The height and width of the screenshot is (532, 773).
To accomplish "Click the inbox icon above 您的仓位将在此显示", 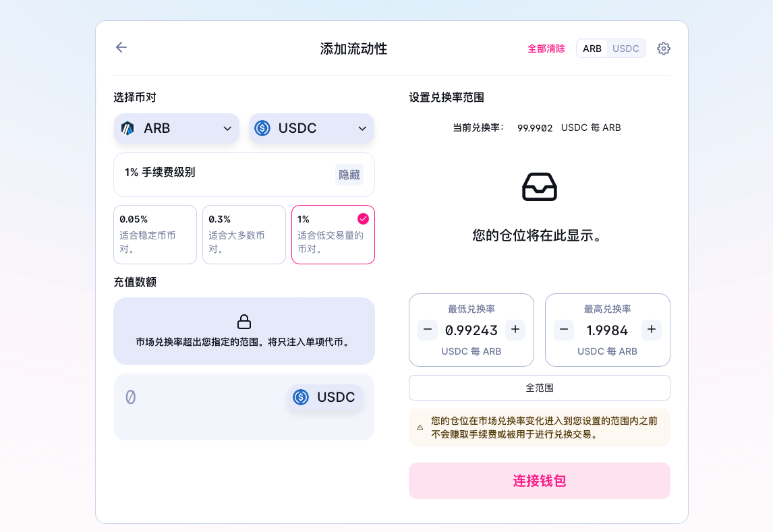I will (539, 187).
